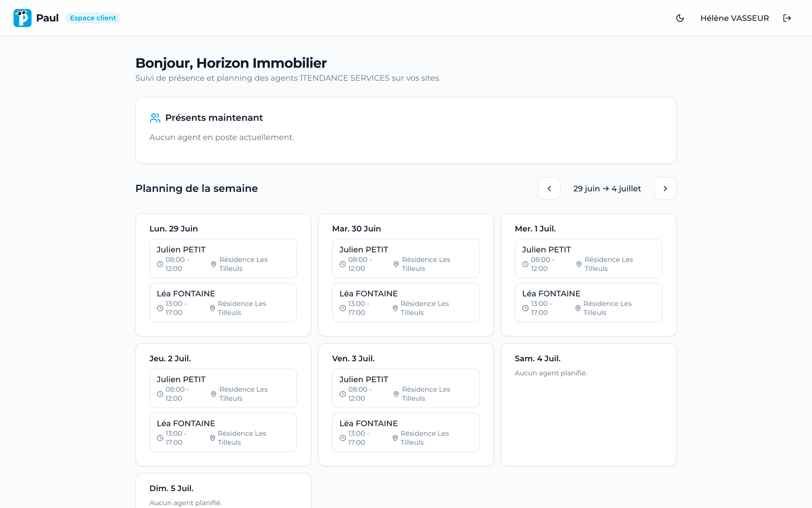Go to next week with right chevron
The image size is (812, 508).
(x=665, y=188)
